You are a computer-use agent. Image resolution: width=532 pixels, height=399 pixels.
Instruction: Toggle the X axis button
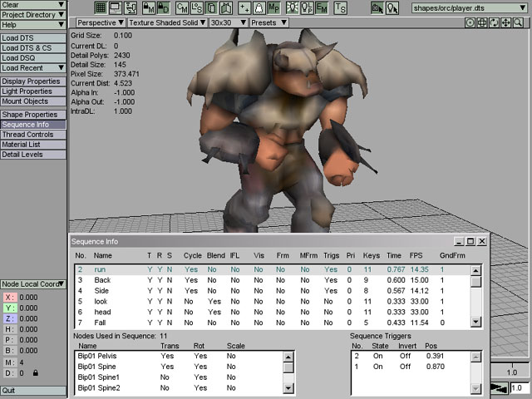(9, 297)
